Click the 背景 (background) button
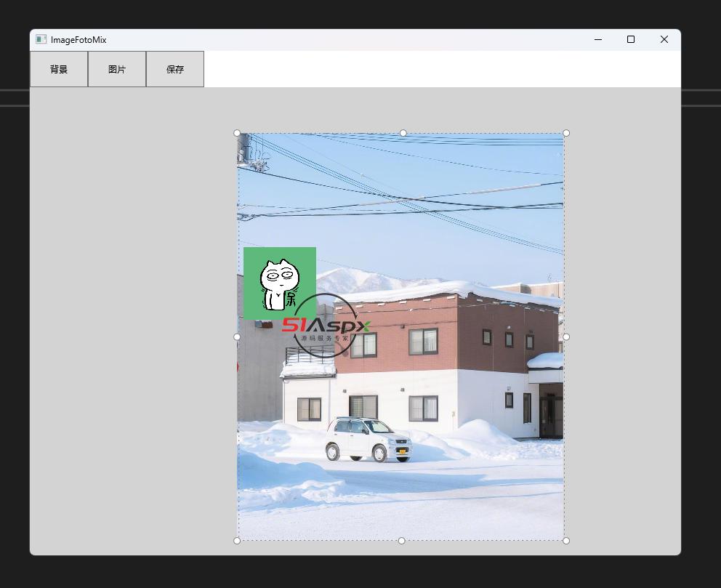The height and width of the screenshot is (588, 721). click(x=59, y=69)
